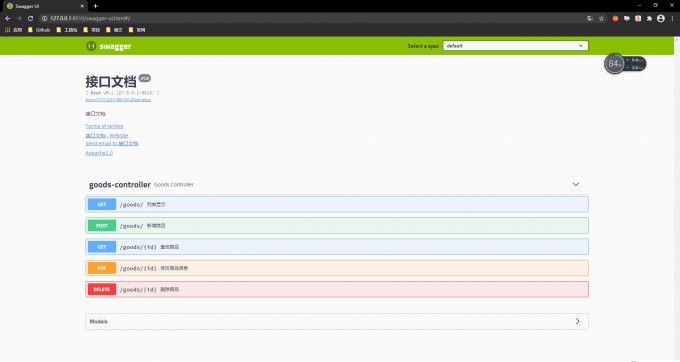Open the orange round extension icon
This screenshot has width=680, height=362.
coord(615,19)
